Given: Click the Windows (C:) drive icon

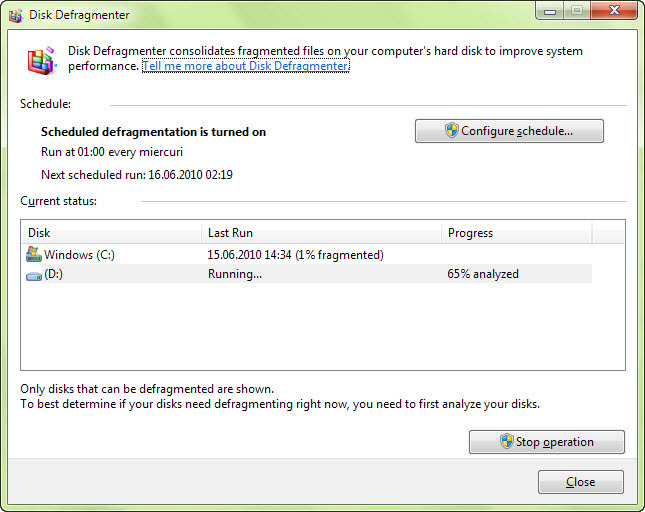Looking at the screenshot, I should (34, 255).
